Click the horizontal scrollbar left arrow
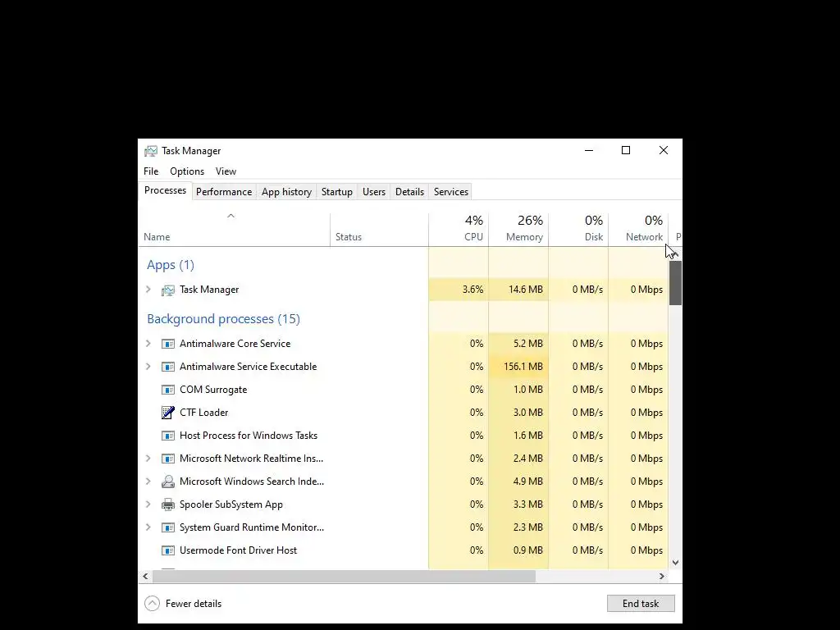The image size is (840, 630). pyautogui.click(x=145, y=577)
